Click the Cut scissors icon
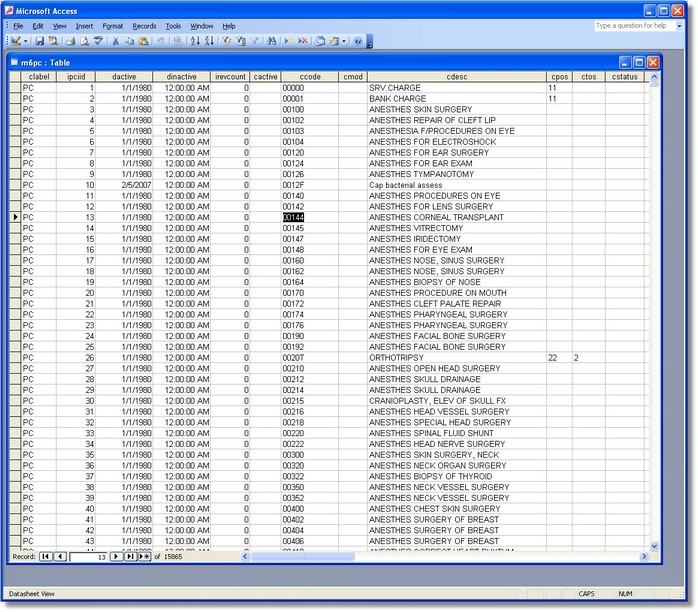This screenshot has width=698, height=612. (116, 41)
